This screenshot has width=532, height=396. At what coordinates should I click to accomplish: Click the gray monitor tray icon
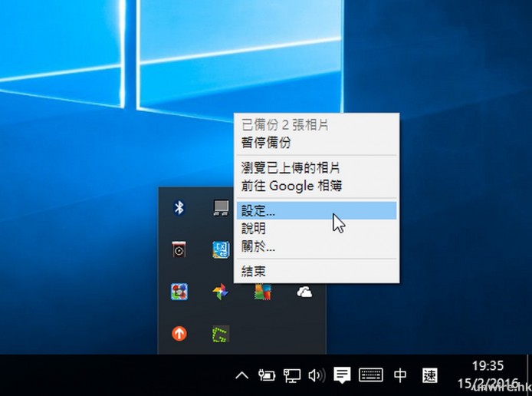221,206
